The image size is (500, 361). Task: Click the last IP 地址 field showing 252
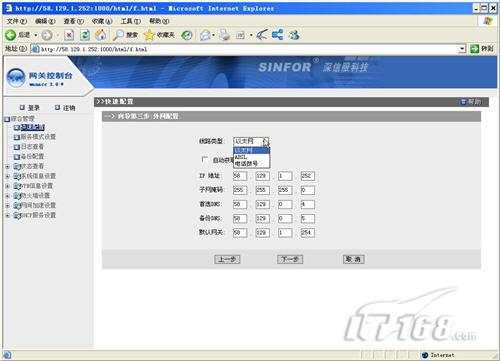pos(308,176)
